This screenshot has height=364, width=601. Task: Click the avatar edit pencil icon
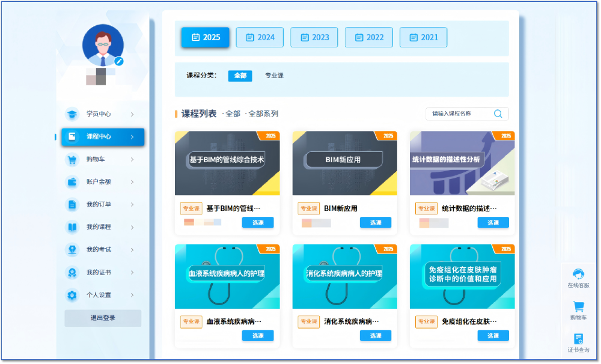(119, 61)
